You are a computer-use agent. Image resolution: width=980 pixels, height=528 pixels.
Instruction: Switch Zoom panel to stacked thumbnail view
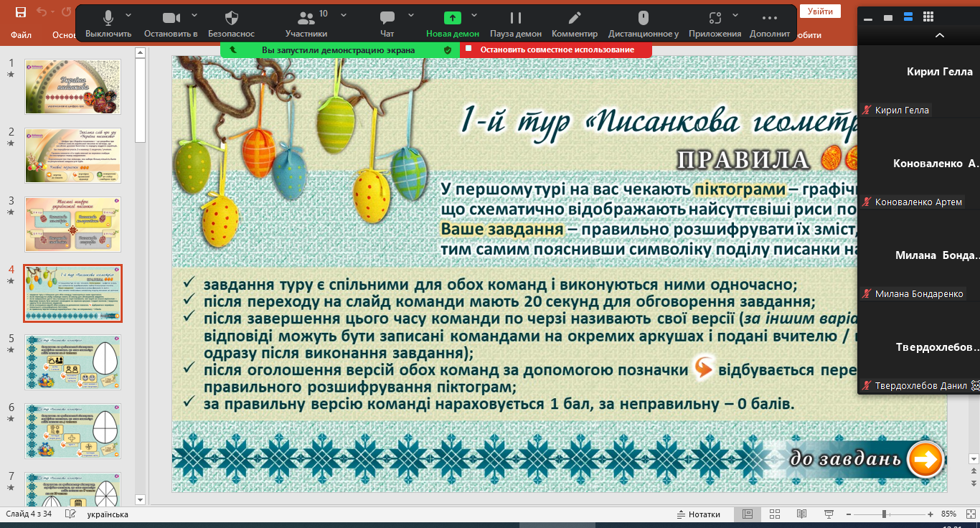click(x=908, y=17)
